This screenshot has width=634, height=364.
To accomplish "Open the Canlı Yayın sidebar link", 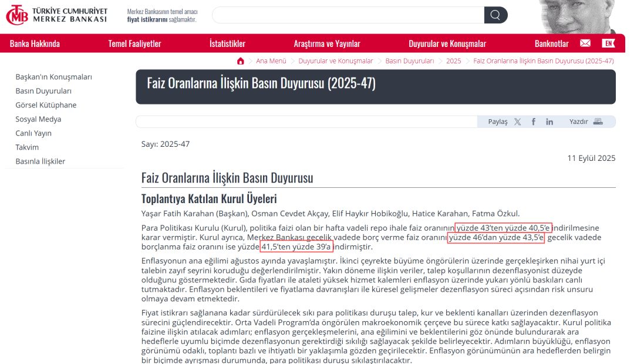I will [33, 133].
